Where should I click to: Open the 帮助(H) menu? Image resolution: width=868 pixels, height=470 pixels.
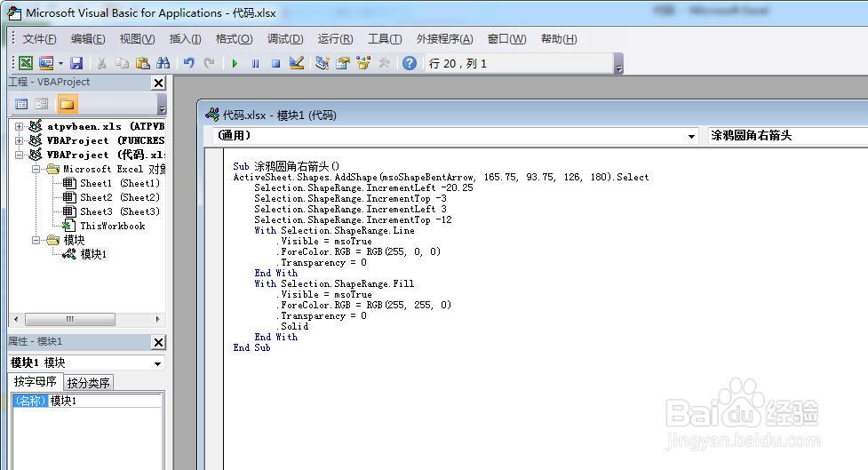click(559, 39)
